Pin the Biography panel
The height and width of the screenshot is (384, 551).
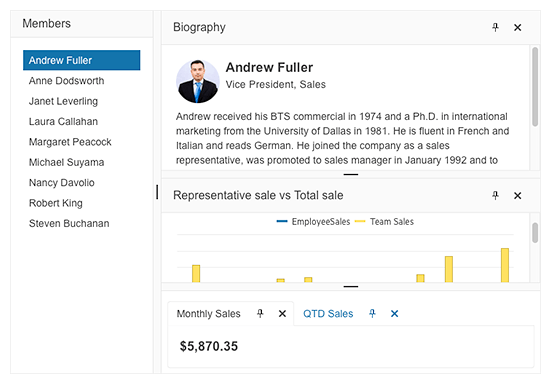[x=495, y=27]
